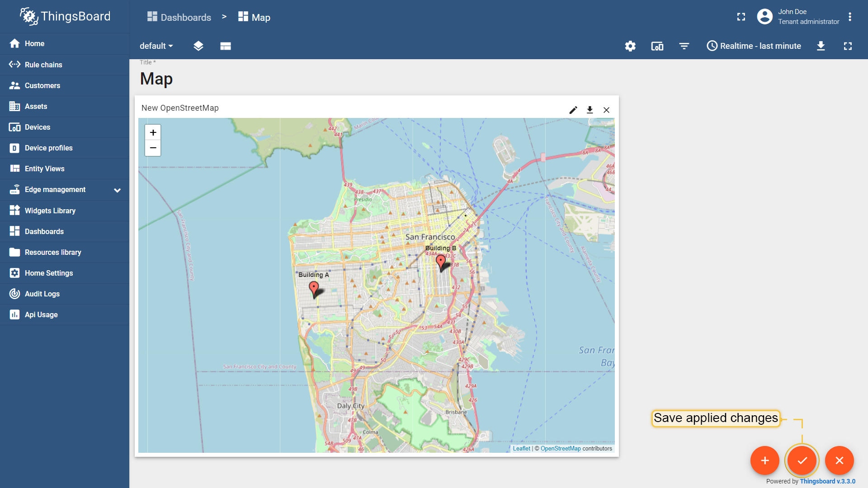
Task: Select Dashboards in the left sidebar
Action: (x=64, y=231)
